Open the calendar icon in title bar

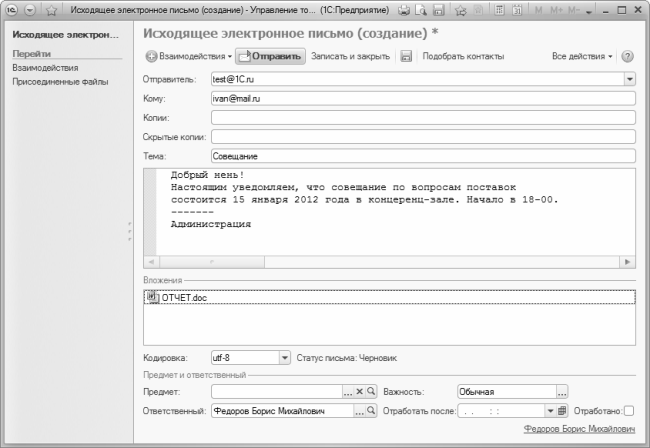(x=517, y=10)
